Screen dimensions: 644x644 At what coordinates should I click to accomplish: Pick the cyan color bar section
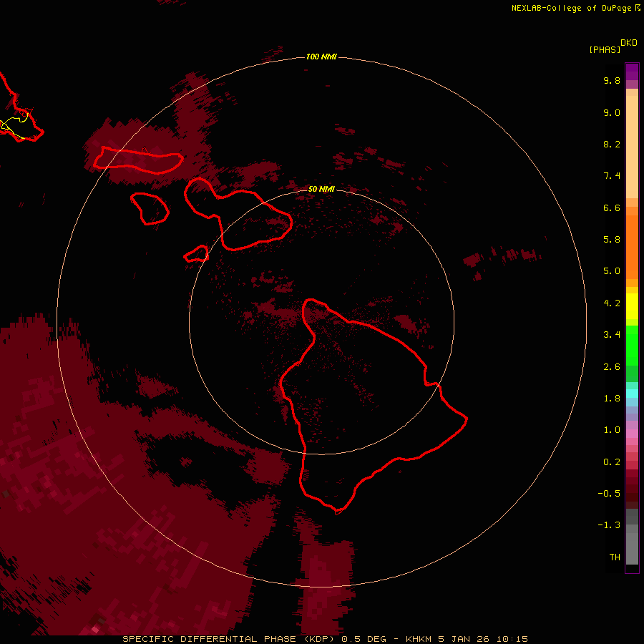[632, 394]
